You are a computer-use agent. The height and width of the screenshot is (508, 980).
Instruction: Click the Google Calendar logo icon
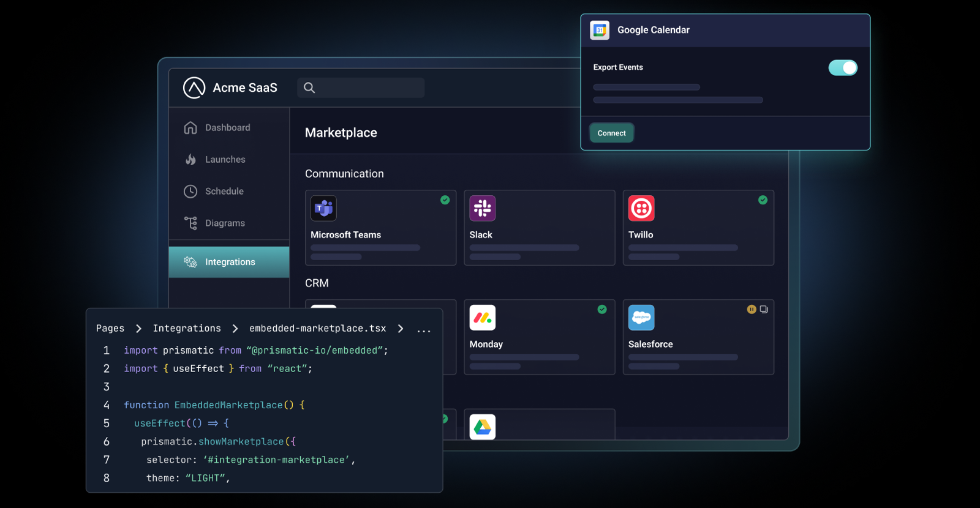point(600,30)
